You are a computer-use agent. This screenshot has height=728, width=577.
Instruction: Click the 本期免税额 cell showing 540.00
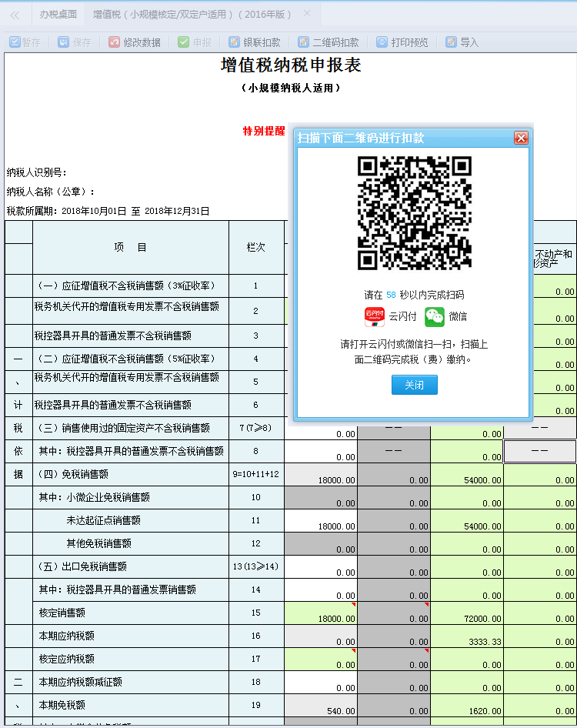(321, 706)
